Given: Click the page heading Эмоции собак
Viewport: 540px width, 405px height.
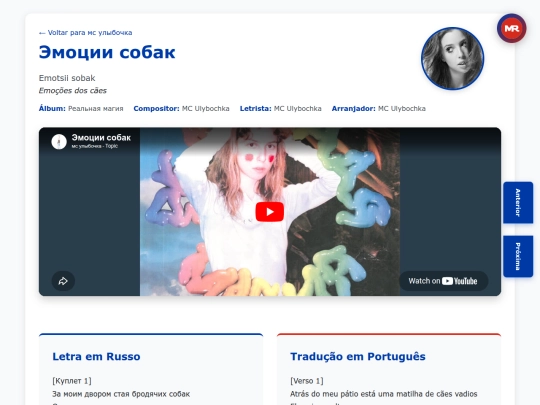Looking at the screenshot, I should (107, 52).
